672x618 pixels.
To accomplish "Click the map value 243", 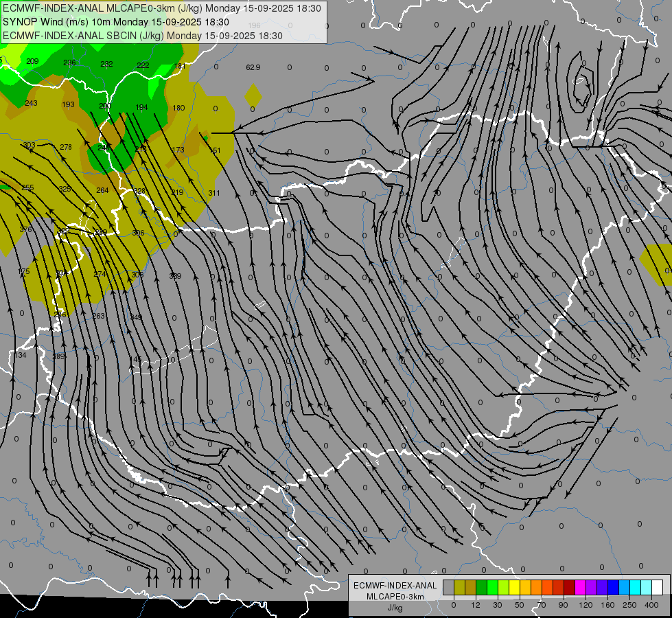I will [x=31, y=103].
